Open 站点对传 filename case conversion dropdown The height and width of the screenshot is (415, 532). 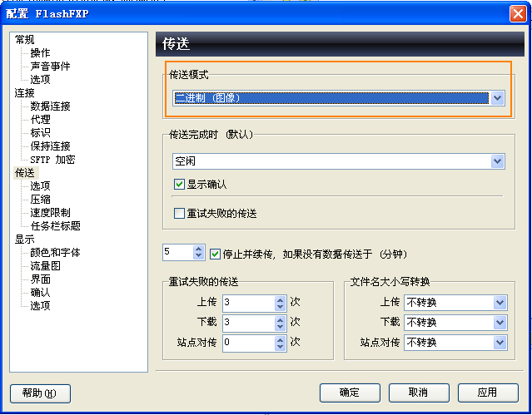(x=455, y=343)
